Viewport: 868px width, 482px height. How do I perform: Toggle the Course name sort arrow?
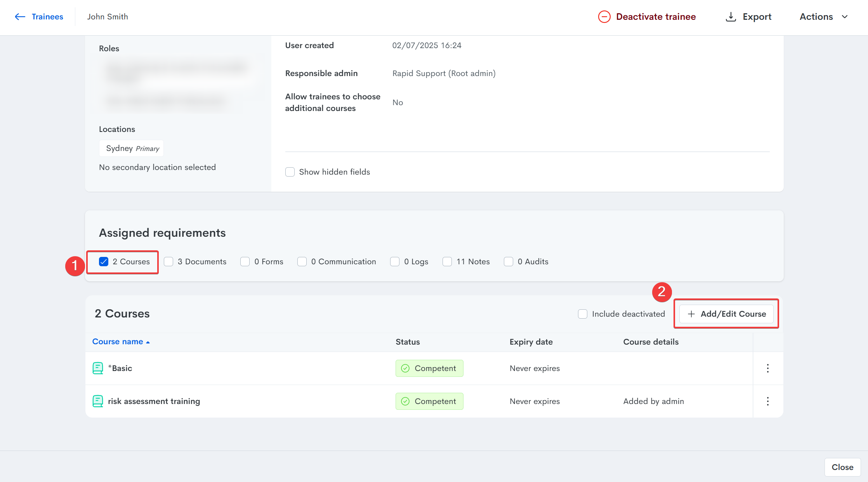[x=148, y=342]
